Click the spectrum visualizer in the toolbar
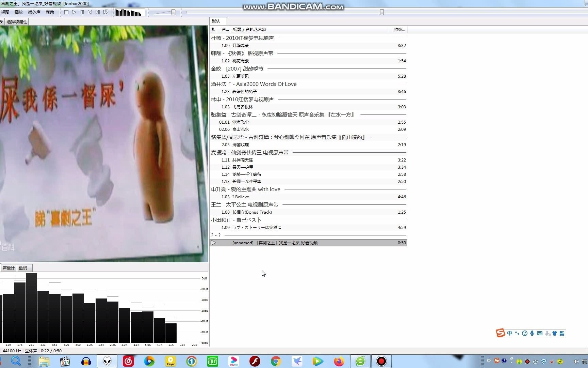The width and height of the screenshot is (588, 368). click(130, 13)
